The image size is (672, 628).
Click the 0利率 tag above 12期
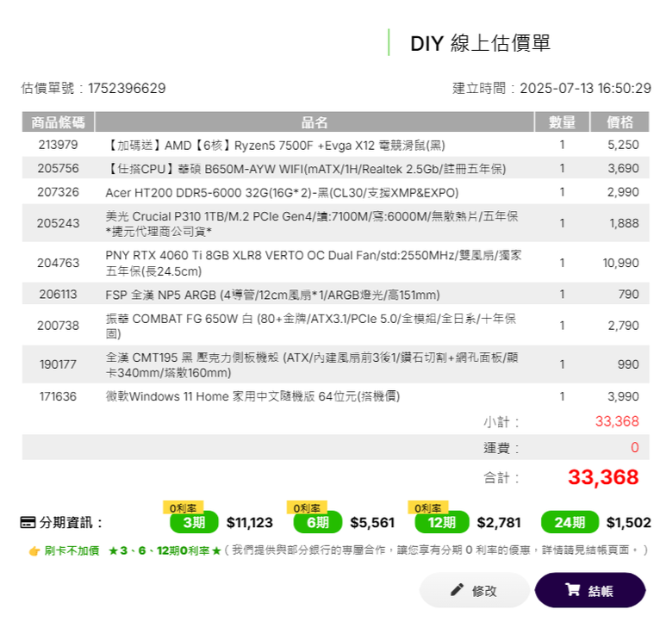428,507
